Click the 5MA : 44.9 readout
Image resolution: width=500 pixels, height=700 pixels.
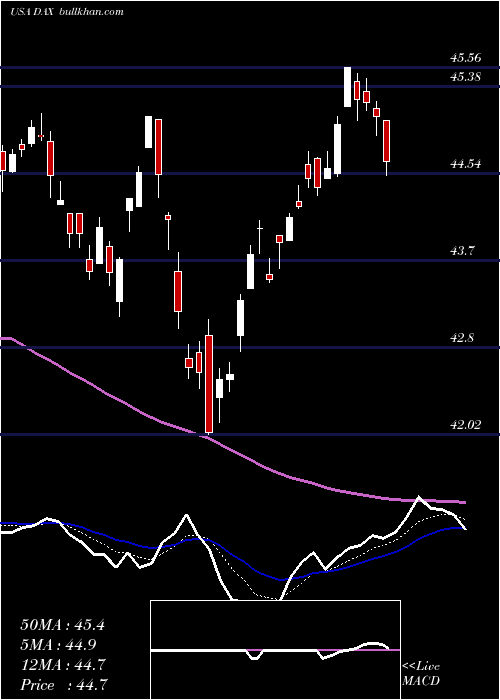58,645
